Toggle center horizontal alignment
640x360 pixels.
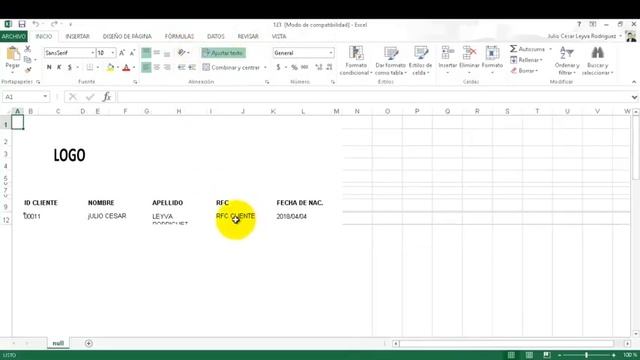157,67
